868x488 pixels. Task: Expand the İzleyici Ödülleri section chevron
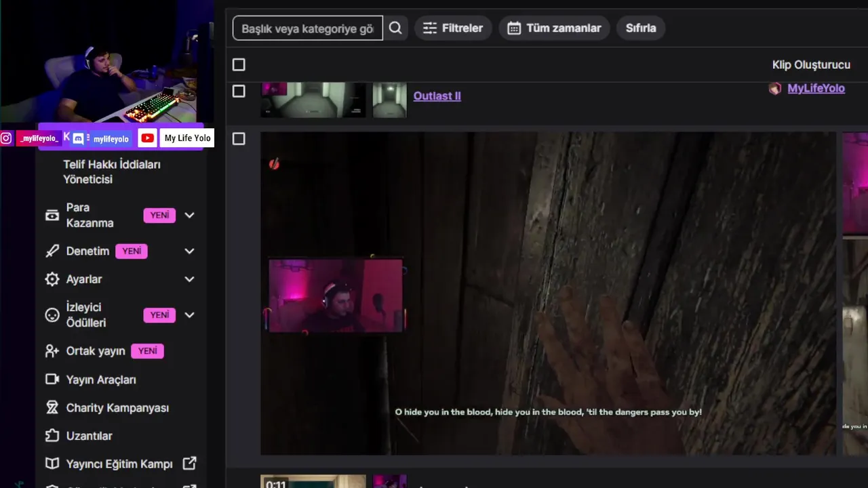point(189,314)
